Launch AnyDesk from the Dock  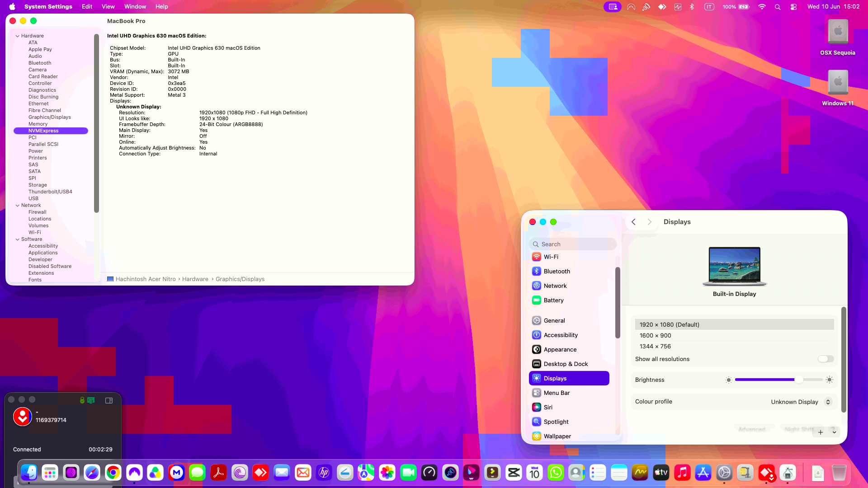point(260,473)
